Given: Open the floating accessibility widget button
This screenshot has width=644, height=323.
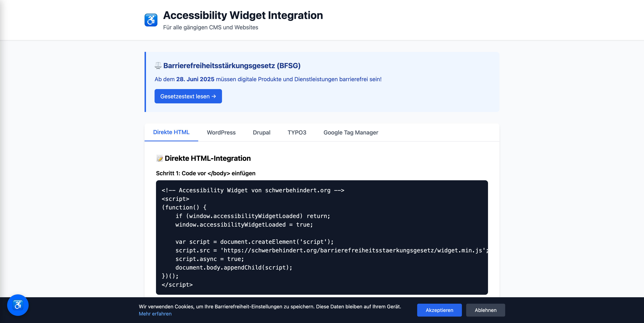Looking at the screenshot, I should (x=18, y=305).
